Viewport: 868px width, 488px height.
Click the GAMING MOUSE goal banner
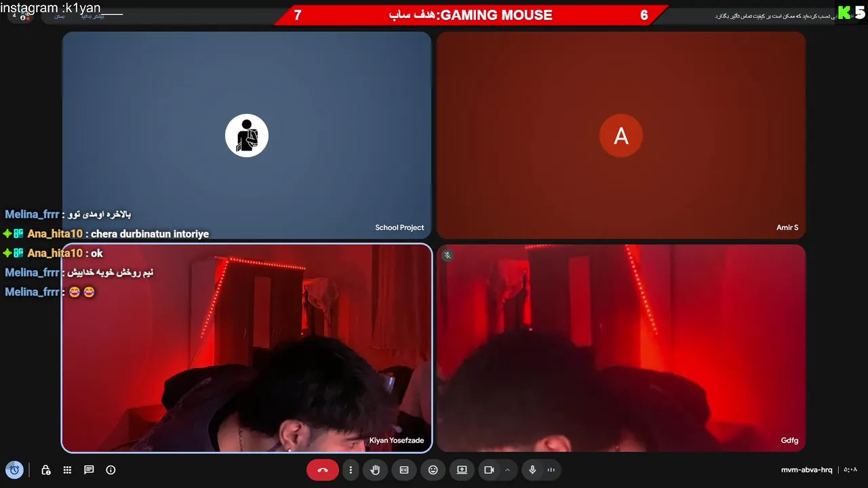(x=471, y=15)
